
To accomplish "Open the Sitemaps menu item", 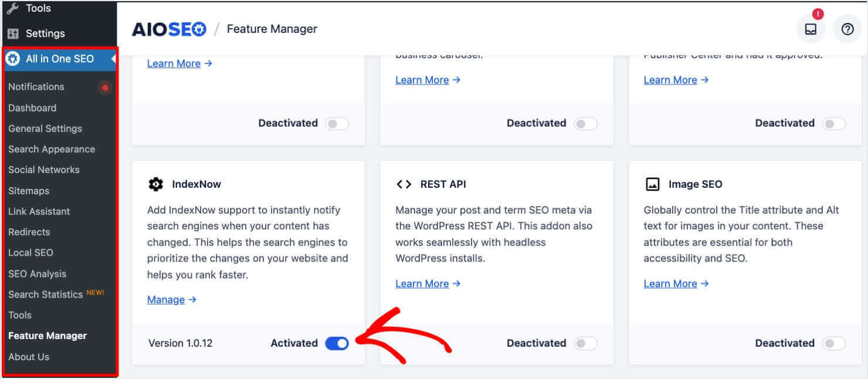I will coord(28,191).
